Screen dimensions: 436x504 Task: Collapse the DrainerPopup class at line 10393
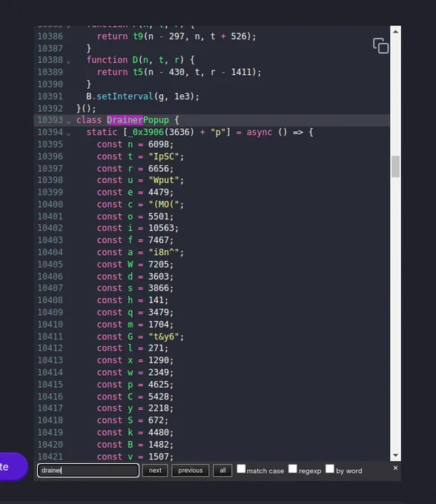click(x=68, y=121)
